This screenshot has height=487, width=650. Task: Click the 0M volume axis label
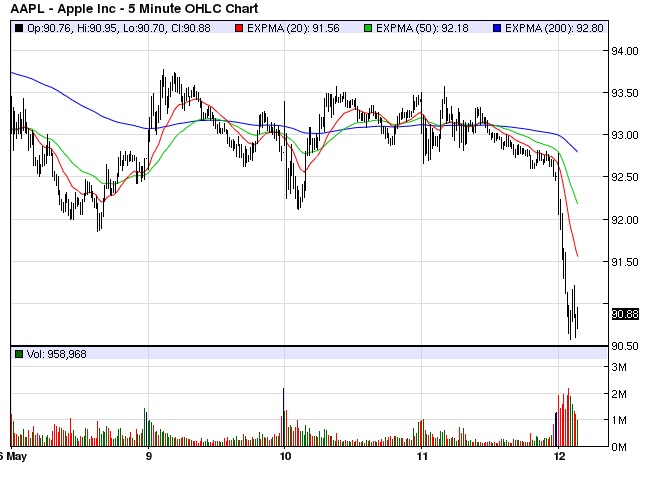(619, 447)
